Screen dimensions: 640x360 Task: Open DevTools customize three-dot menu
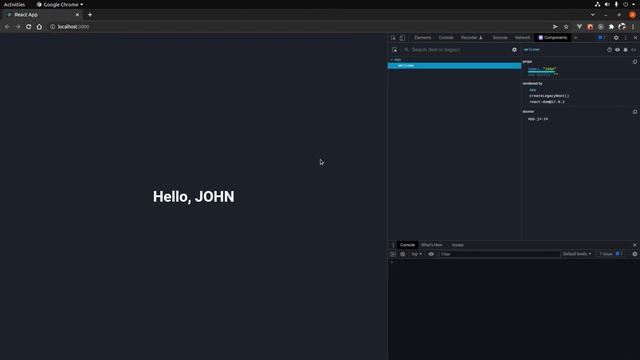(x=626, y=38)
